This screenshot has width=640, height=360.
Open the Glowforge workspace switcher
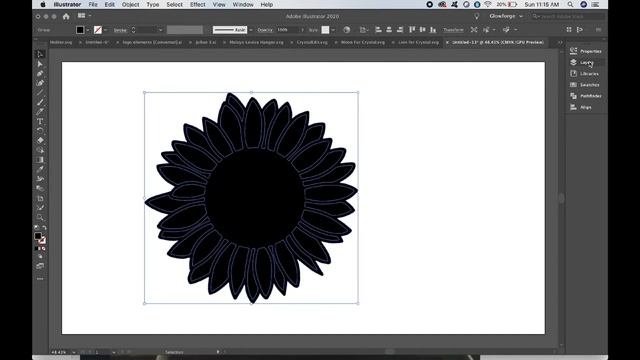(506, 16)
